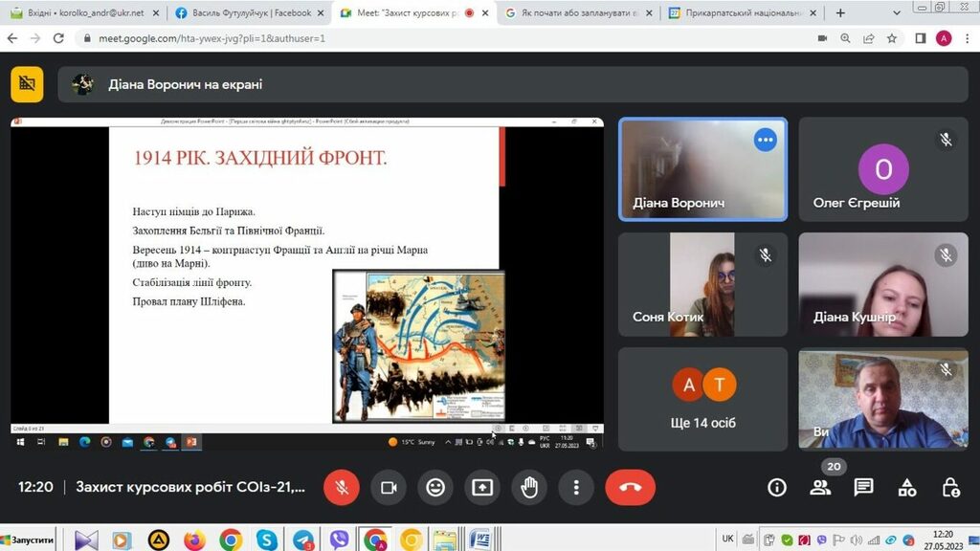Open the activities panel
The height and width of the screenshot is (551, 980).
tap(907, 487)
